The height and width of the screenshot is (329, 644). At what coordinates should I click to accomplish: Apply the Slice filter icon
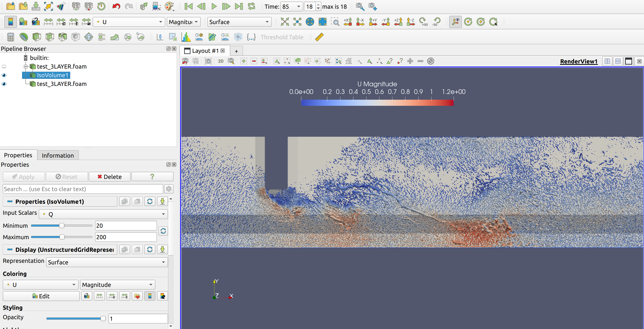point(49,37)
